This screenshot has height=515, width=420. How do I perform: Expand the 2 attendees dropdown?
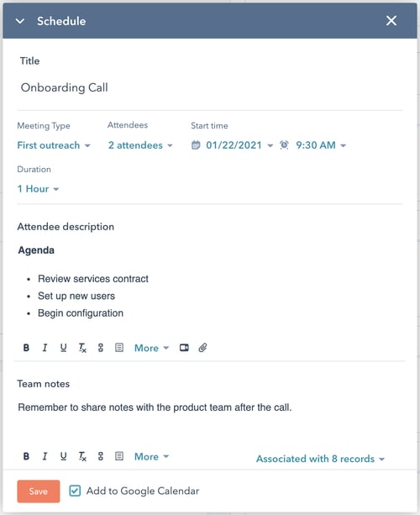tap(140, 145)
